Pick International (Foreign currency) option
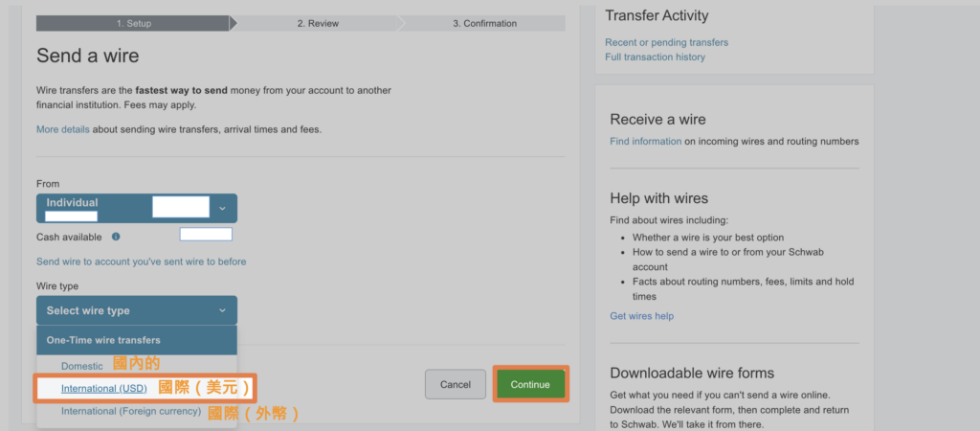 [x=131, y=411]
